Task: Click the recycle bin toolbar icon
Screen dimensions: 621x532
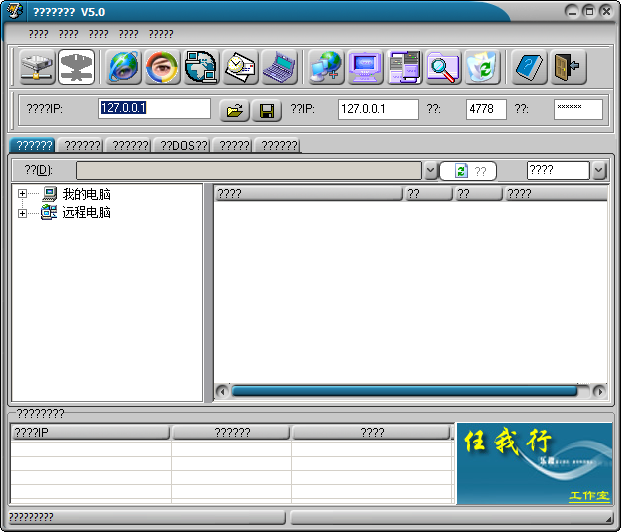Action: [482, 67]
